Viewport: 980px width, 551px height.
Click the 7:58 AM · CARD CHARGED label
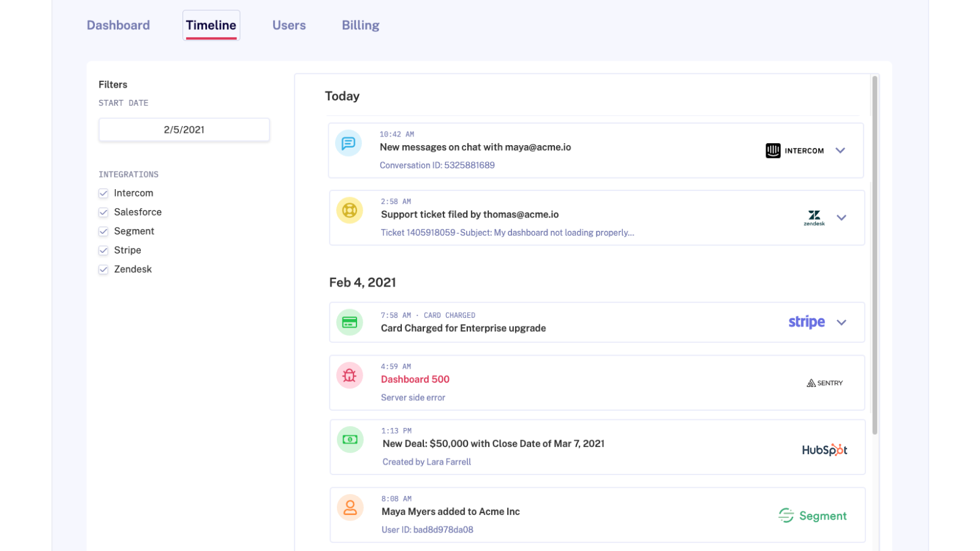click(428, 315)
